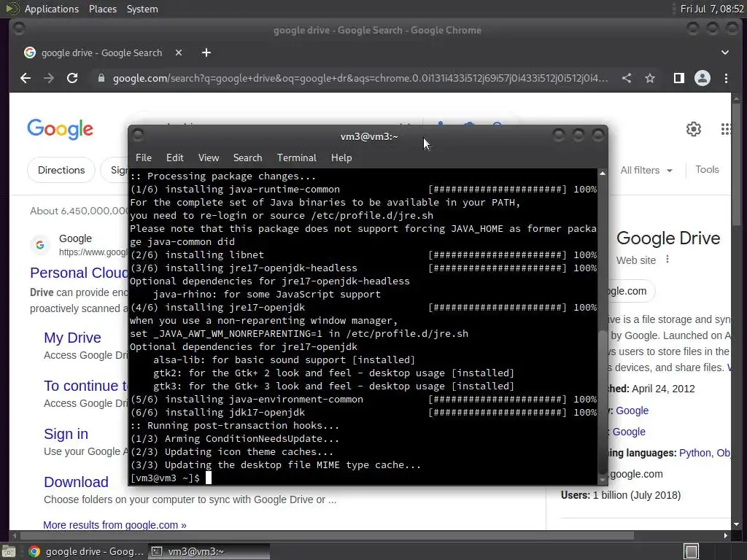Click the Google logo
This screenshot has width=747, height=560.
61,129
